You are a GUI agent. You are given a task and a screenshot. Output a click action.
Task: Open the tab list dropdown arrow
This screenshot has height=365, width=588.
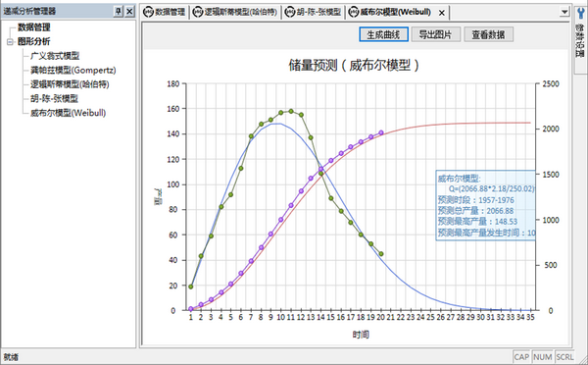coord(564,12)
